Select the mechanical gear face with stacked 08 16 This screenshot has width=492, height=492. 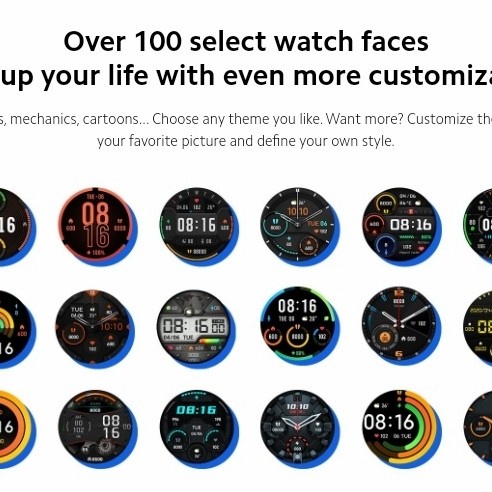pos(97,429)
